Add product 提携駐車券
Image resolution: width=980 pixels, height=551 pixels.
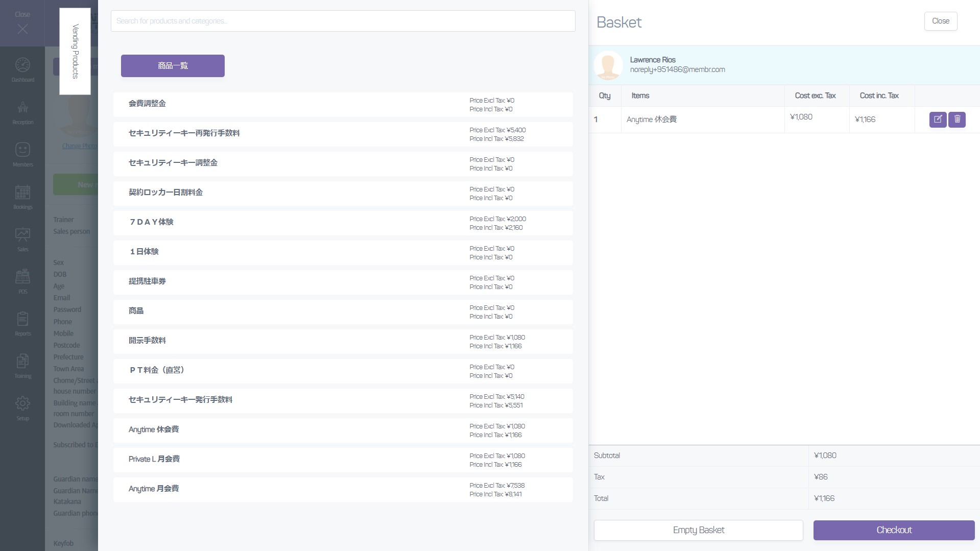(x=343, y=282)
